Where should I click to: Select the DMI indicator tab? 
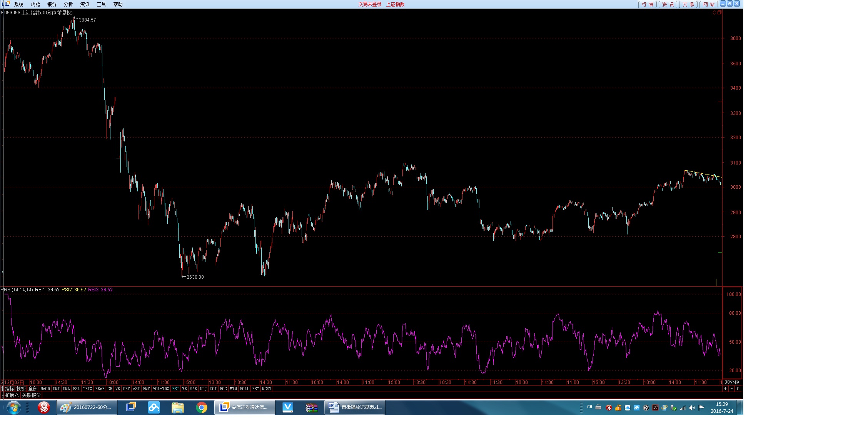[56, 389]
